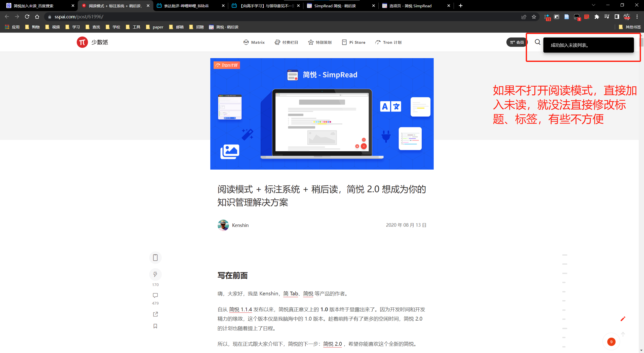
Task: Click the phone icon in the article sidebar
Action: 155,258
